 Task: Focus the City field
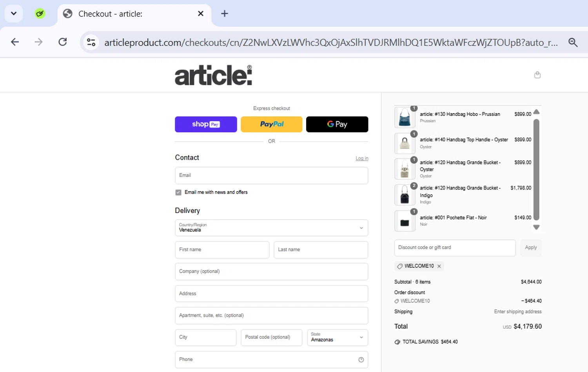[206, 337]
